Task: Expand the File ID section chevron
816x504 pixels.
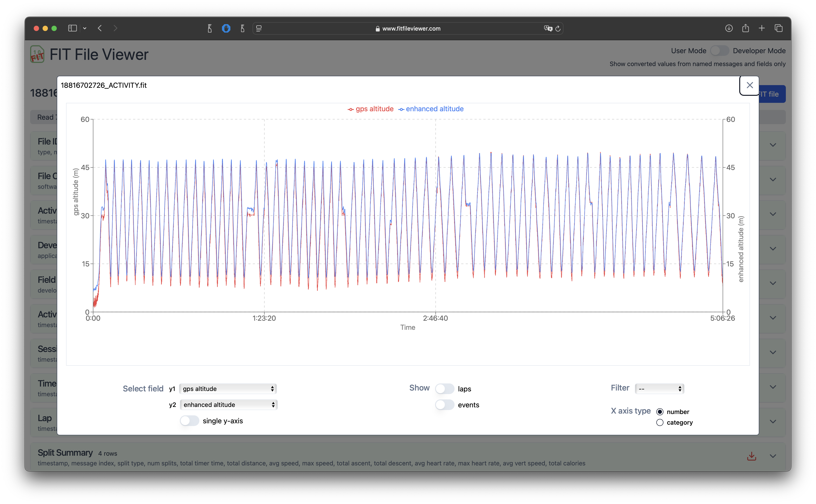Action: [773, 145]
